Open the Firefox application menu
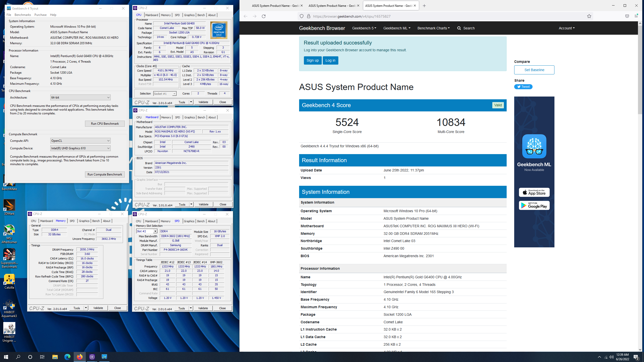Viewport: 644px width, 362px height. tap(636, 16)
